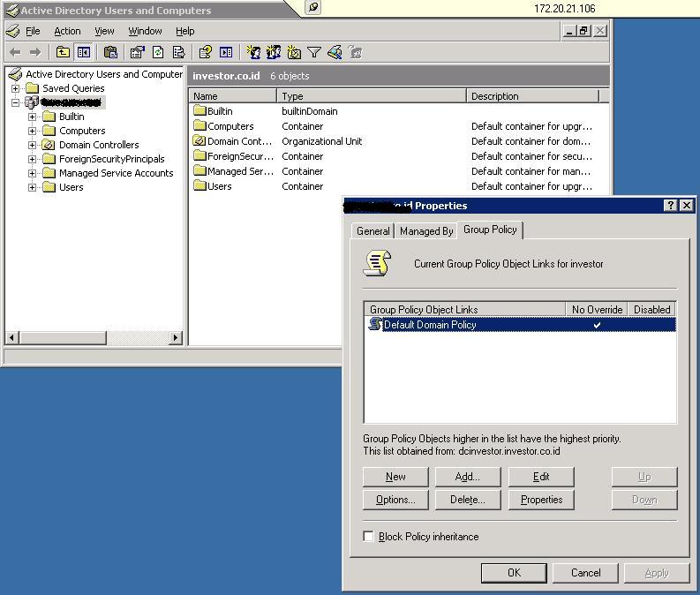Click the Delete... button
700x595 pixels.
coord(468,500)
